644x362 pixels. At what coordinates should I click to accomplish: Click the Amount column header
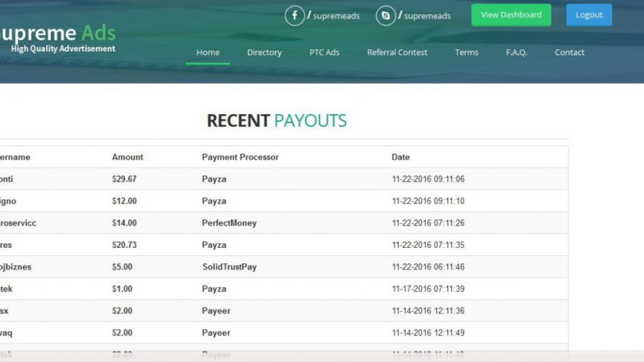pos(127,157)
